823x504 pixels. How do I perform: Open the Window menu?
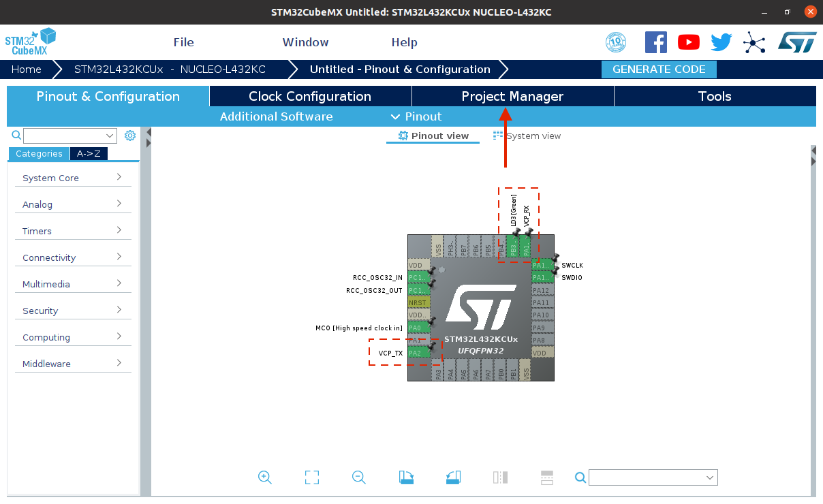(x=305, y=42)
